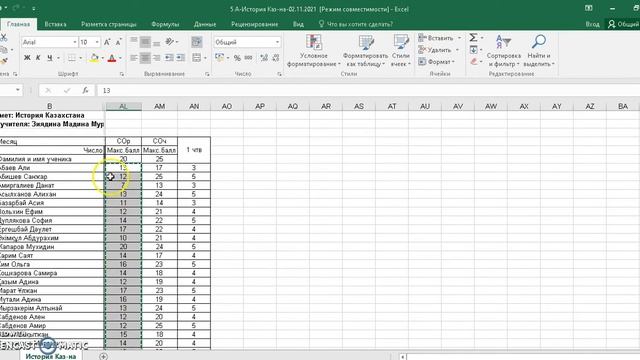The image size is (640, 360).
Task: Open the Разметка страницы tab
Action: [x=109, y=24]
